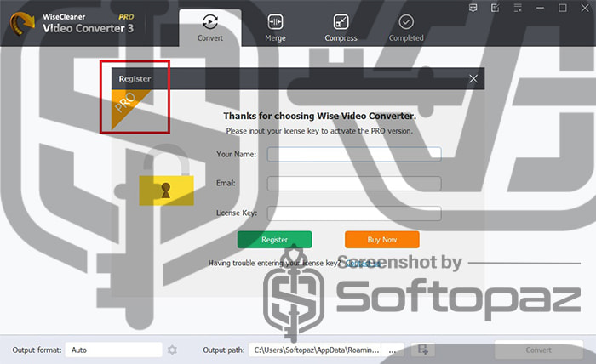Viewport: 596px width, 364px height.
Task: Click the open output folder icon
Action: (x=422, y=350)
